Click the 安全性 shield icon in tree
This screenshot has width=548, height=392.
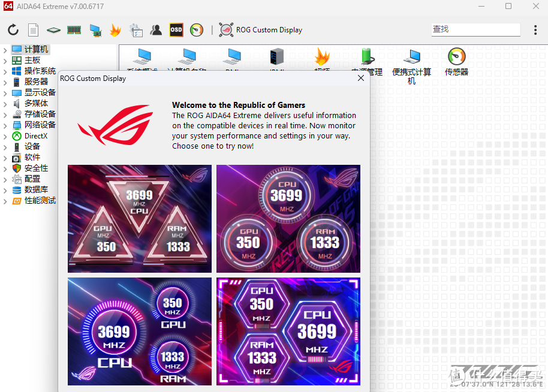point(16,168)
